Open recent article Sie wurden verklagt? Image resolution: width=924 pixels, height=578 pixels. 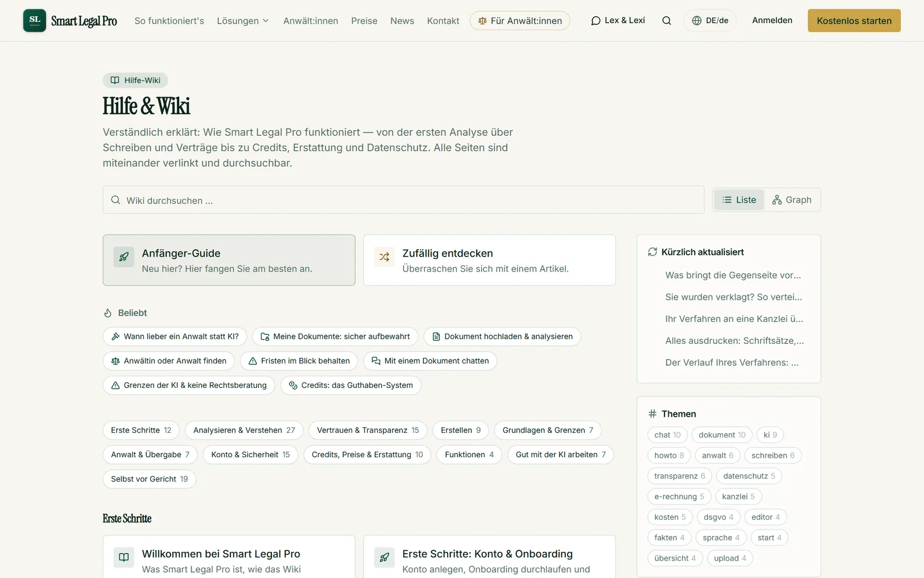(733, 297)
